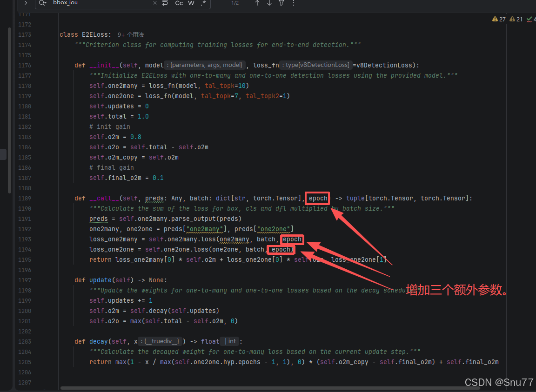Image resolution: width=536 pixels, height=392 pixels.
Task: Click the epoch parameter in __call__ signature
Action: click(318, 198)
